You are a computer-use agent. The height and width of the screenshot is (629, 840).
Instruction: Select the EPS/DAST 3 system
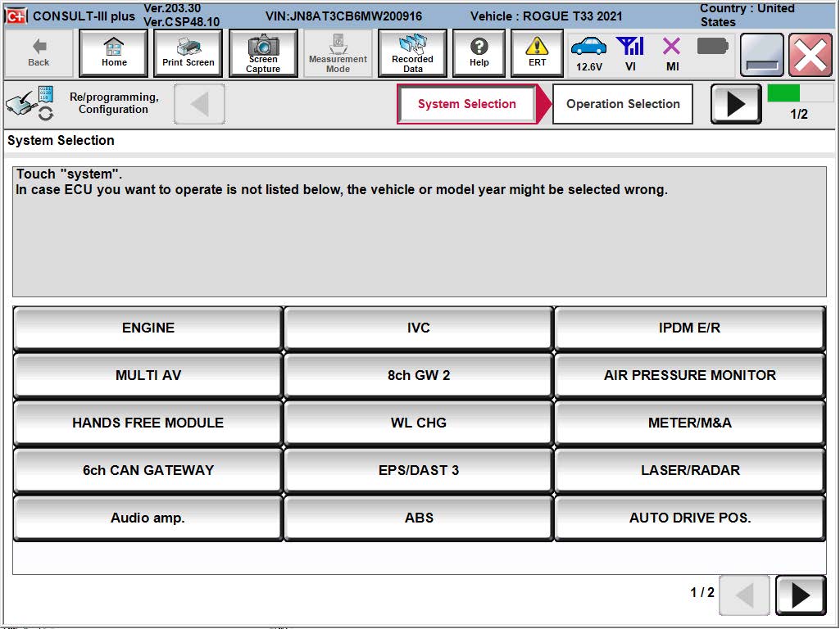[419, 470]
